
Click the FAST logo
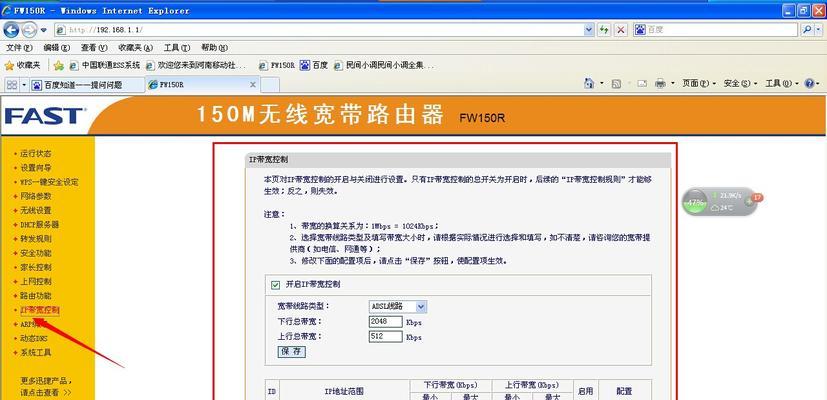(44, 116)
